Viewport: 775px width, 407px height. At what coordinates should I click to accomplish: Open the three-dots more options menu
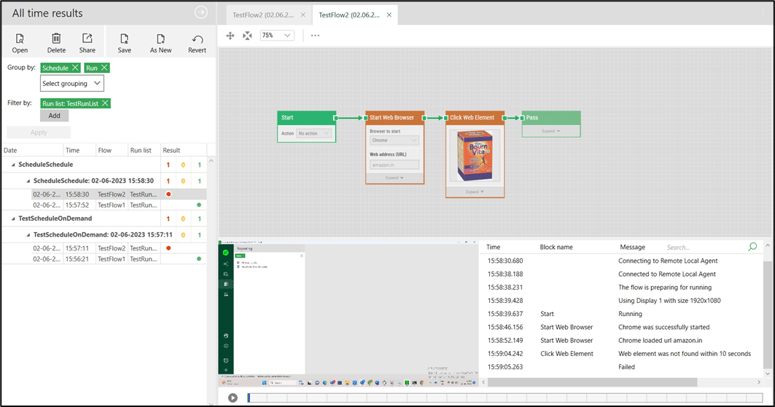point(315,36)
